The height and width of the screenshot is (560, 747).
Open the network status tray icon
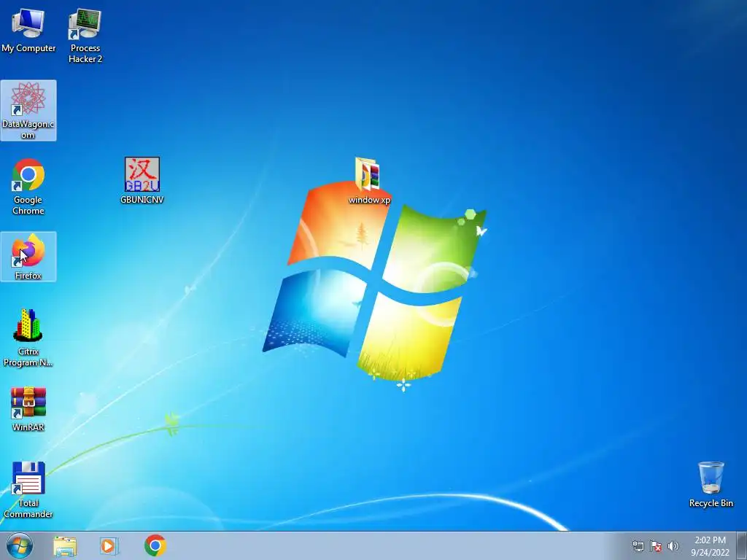click(x=638, y=546)
